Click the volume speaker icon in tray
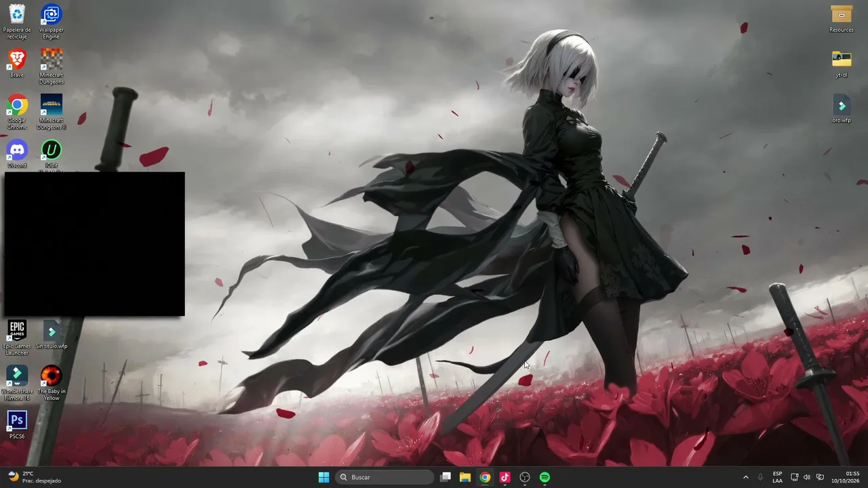The height and width of the screenshot is (488, 868). click(x=807, y=477)
